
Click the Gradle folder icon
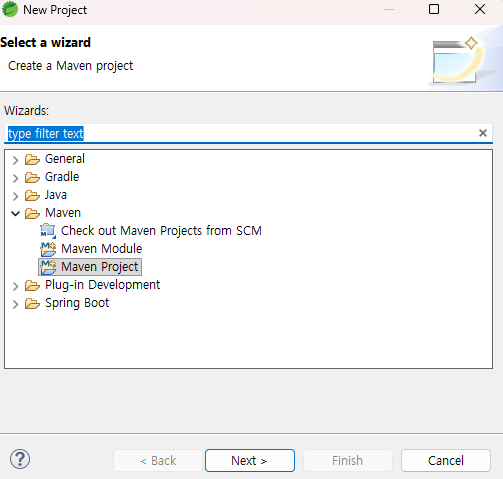point(32,177)
